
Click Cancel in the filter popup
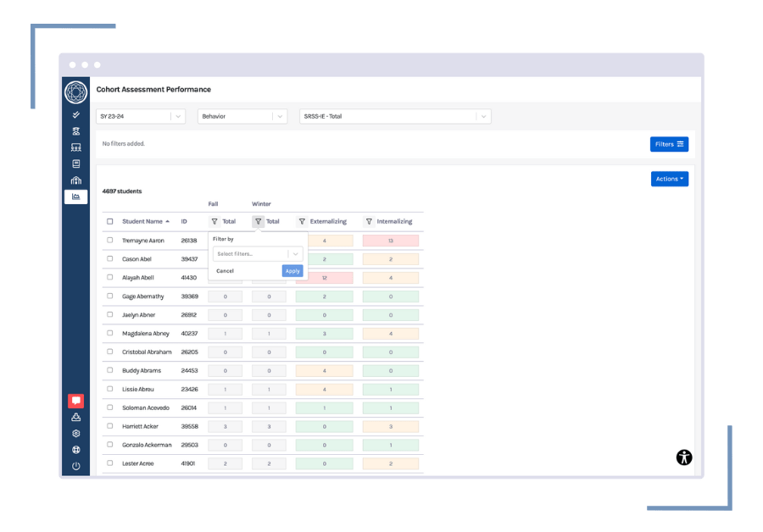point(225,271)
